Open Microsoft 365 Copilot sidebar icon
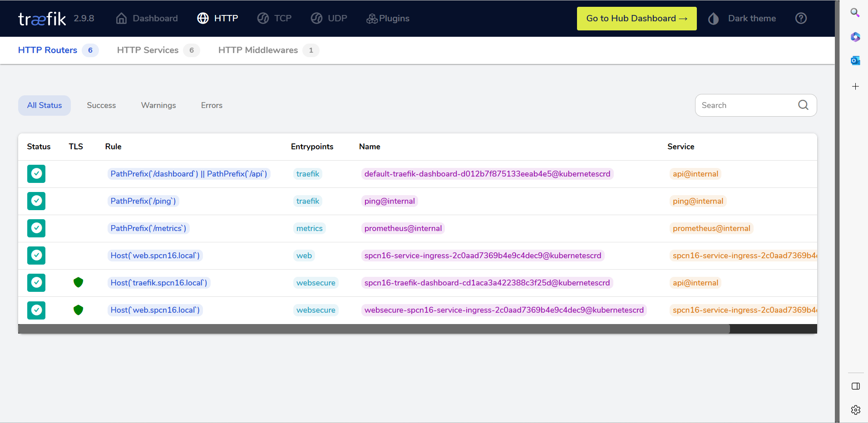This screenshot has height=423, width=868. click(855, 37)
